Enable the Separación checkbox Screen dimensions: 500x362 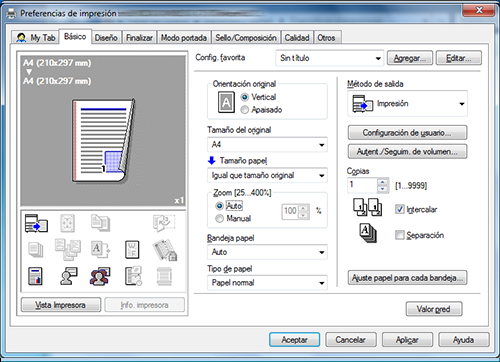pos(400,235)
